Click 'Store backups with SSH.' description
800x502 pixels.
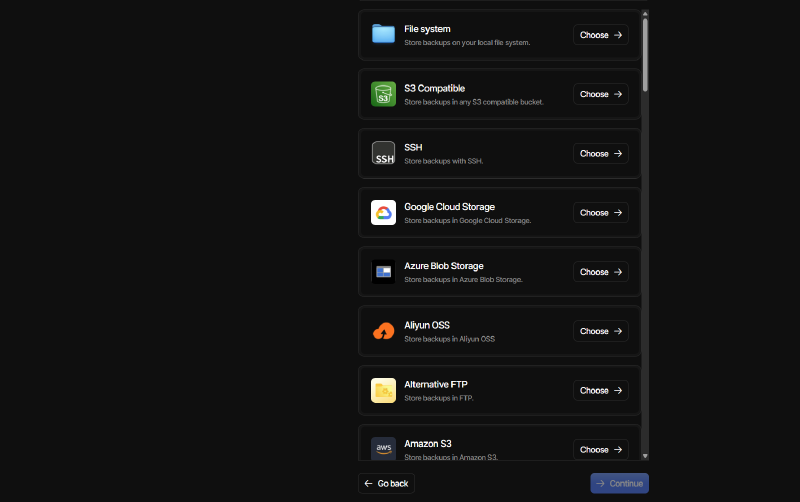pos(443,161)
